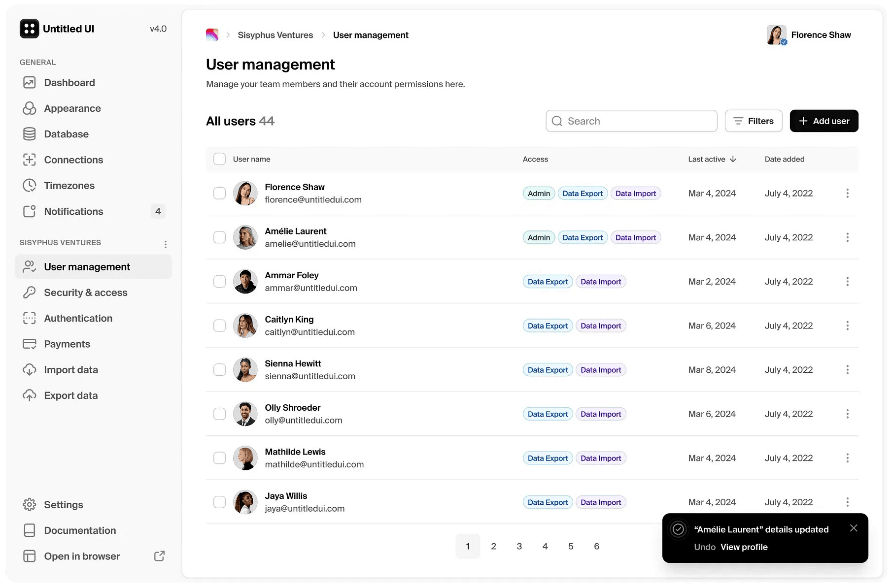Screen dimensions: 891x588
Task: Open row actions menu for Sienna Hewitt
Action: 847,370
